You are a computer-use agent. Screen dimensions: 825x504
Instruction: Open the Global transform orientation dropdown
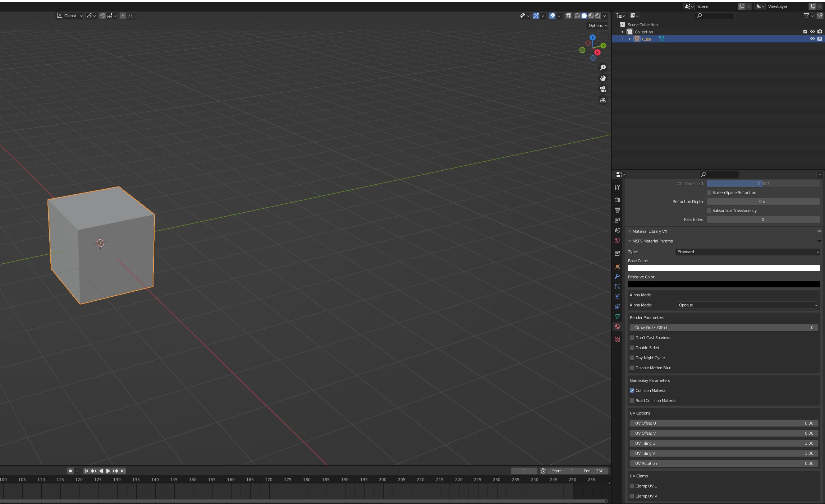70,16
